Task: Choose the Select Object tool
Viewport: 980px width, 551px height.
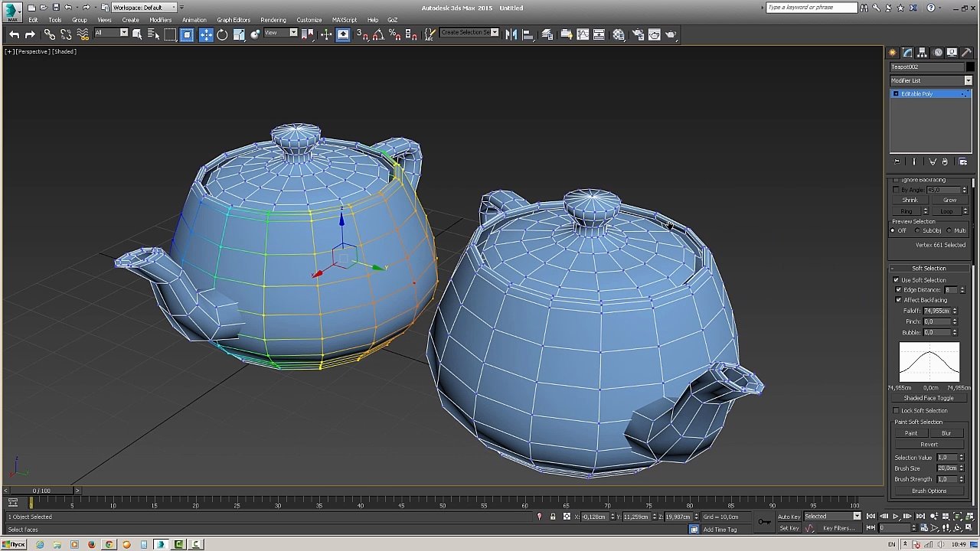Action: [x=137, y=34]
